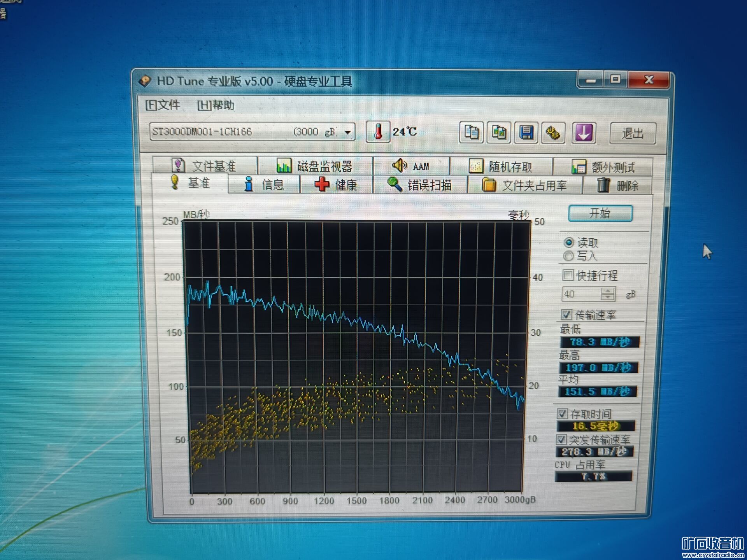Click the 151.5 MB/秒 average value

point(598,391)
